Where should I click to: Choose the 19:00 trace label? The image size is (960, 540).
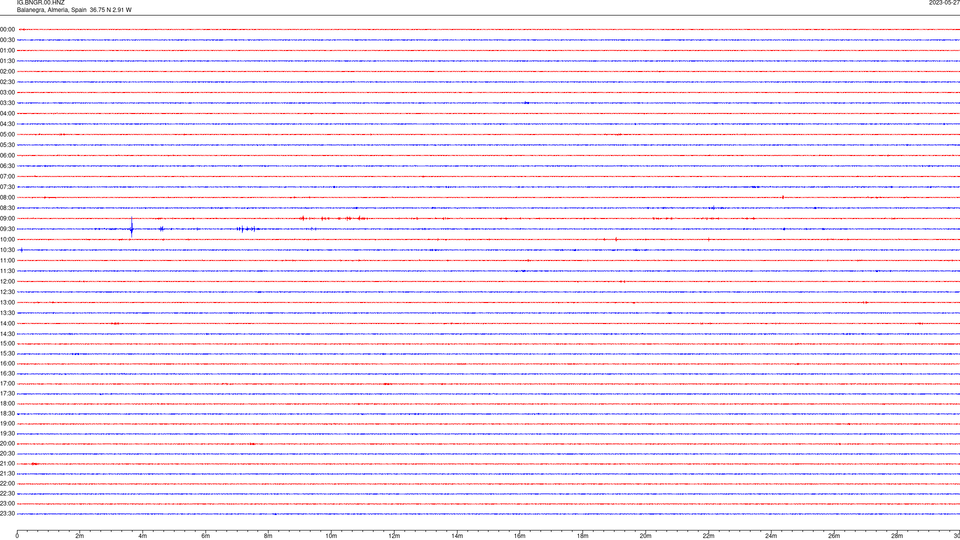pyautogui.click(x=7, y=424)
